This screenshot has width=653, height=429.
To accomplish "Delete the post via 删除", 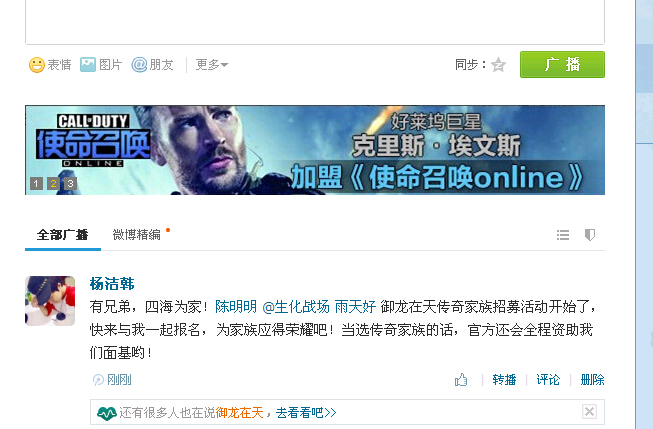I will pyautogui.click(x=592, y=380).
